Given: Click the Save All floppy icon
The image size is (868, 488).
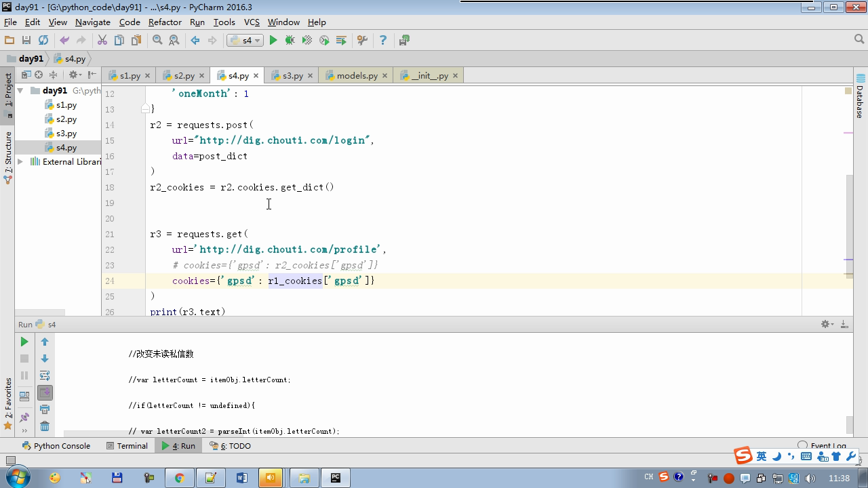Looking at the screenshot, I should click(x=26, y=40).
